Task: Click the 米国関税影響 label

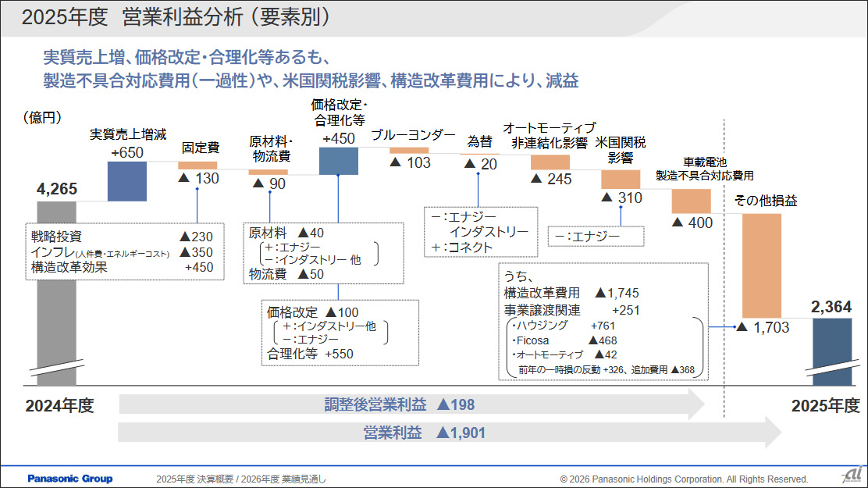Action: [620, 150]
